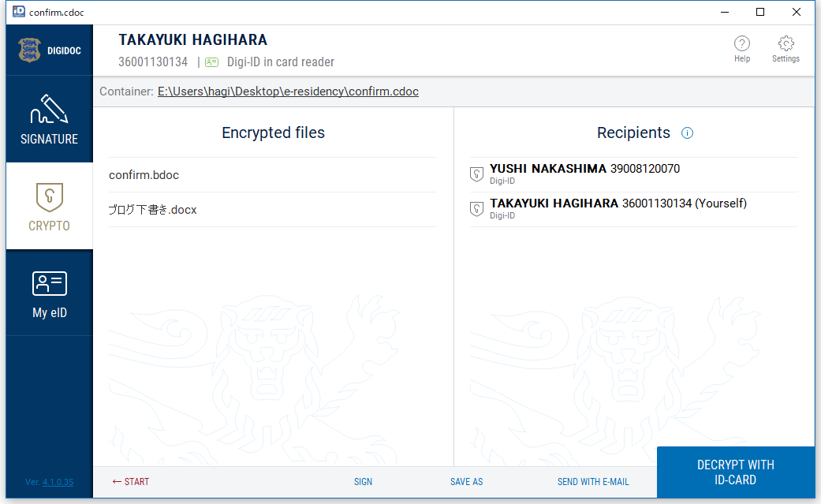Open the Signature section in sidebar
Screen dimensions: 821x504
point(49,119)
